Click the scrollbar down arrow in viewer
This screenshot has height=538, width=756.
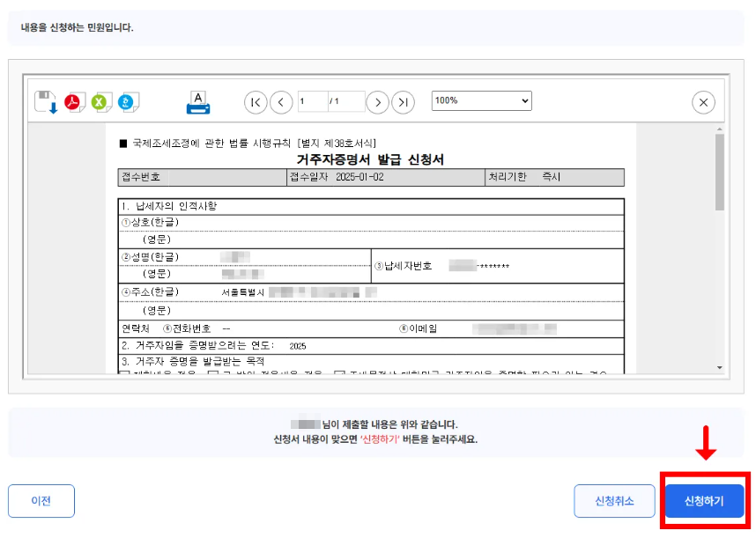(x=720, y=368)
